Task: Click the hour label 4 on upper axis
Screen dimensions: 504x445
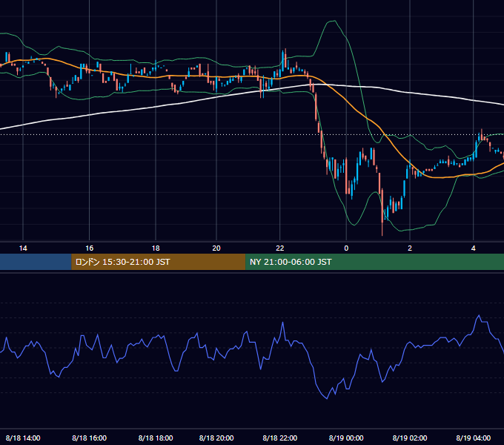Action: click(473, 248)
